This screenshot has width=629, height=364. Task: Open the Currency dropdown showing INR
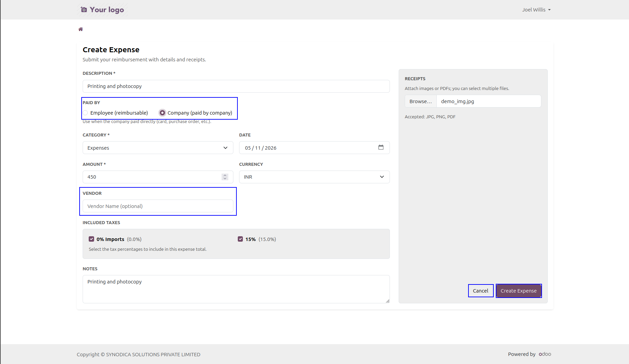(314, 177)
